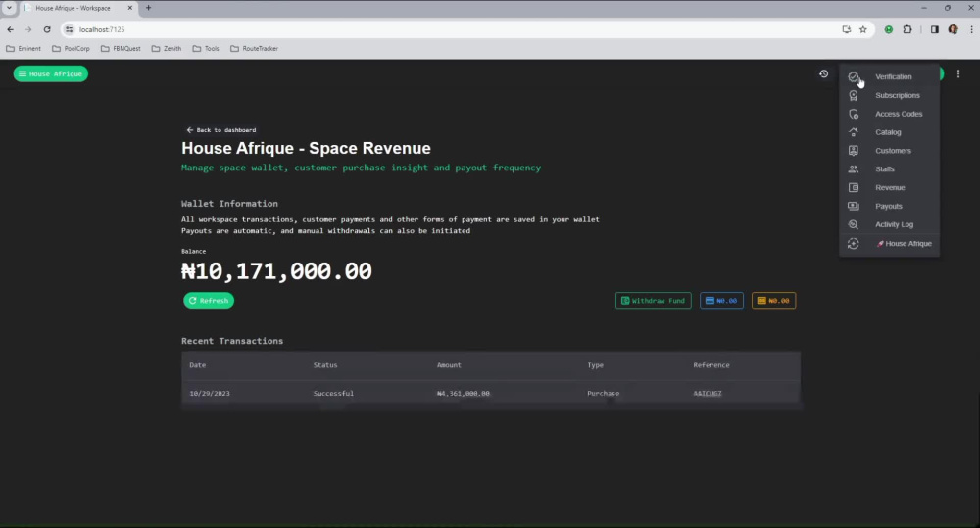Open the Eminent bookmarks folder
Image resolution: width=980 pixels, height=528 pixels.
pyautogui.click(x=24, y=48)
